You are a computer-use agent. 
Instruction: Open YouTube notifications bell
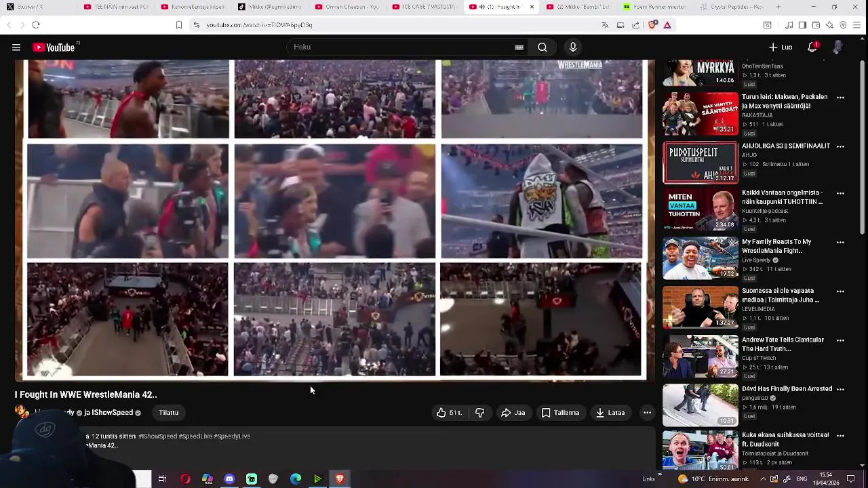click(x=812, y=47)
